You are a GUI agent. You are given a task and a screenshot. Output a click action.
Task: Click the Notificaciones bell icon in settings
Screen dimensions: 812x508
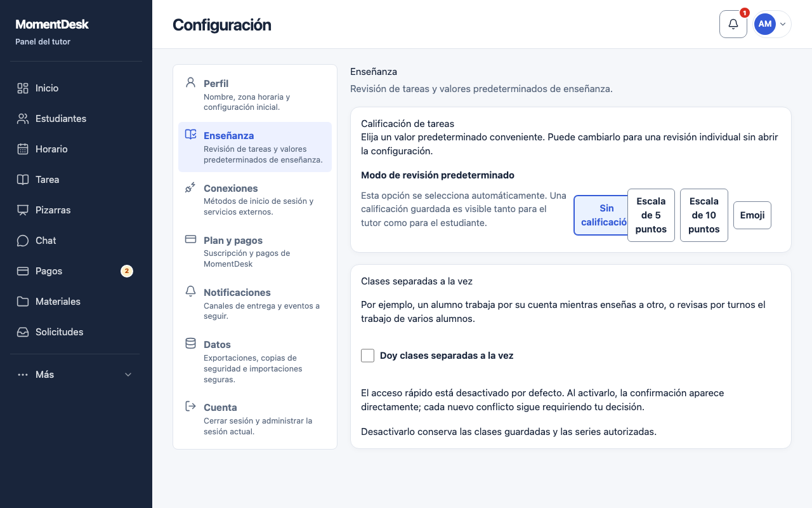[x=190, y=291]
